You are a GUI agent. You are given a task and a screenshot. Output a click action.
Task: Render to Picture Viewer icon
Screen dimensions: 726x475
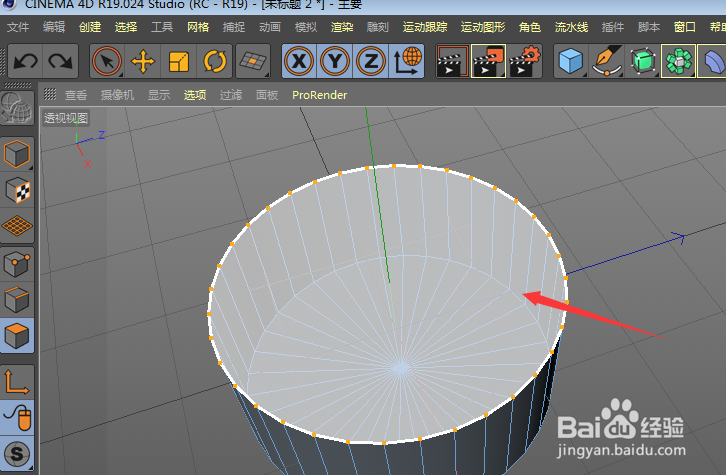[488, 61]
